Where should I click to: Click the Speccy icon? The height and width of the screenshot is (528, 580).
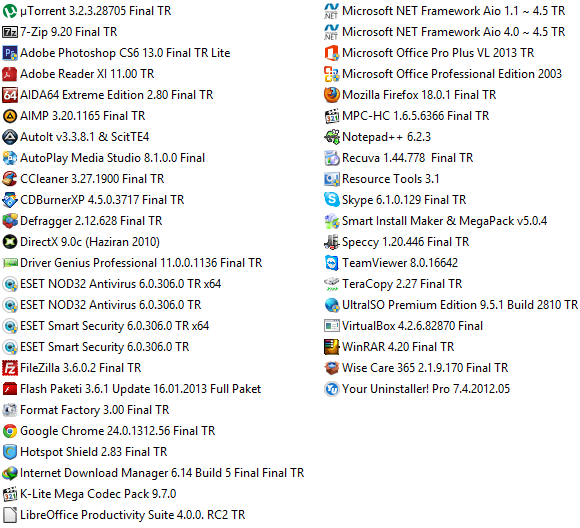point(331,242)
